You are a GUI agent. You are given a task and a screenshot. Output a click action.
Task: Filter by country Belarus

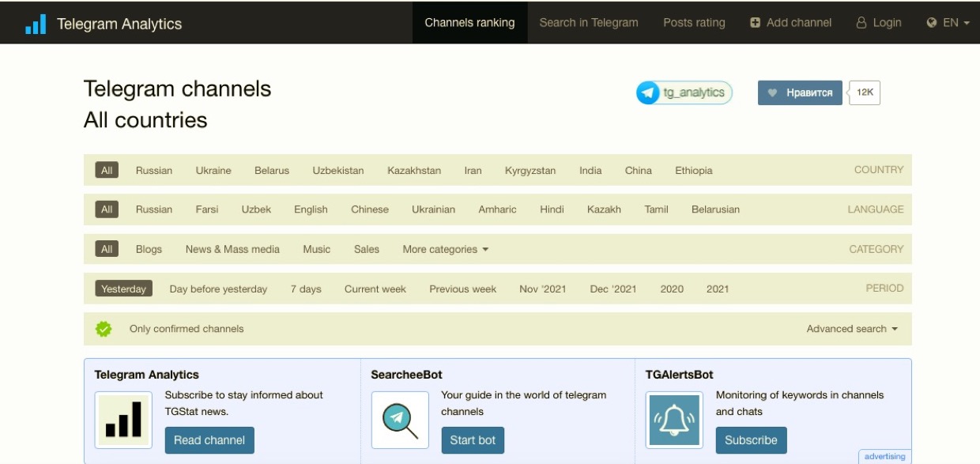272,170
